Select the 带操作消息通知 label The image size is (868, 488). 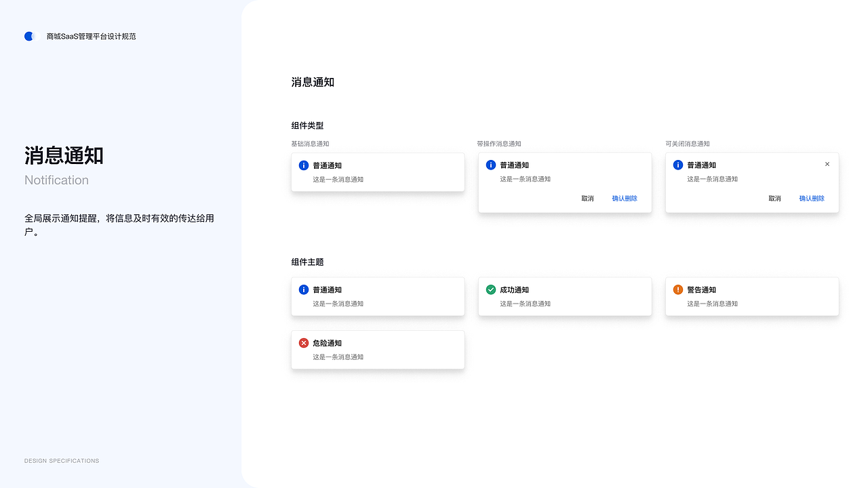pos(499,144)
